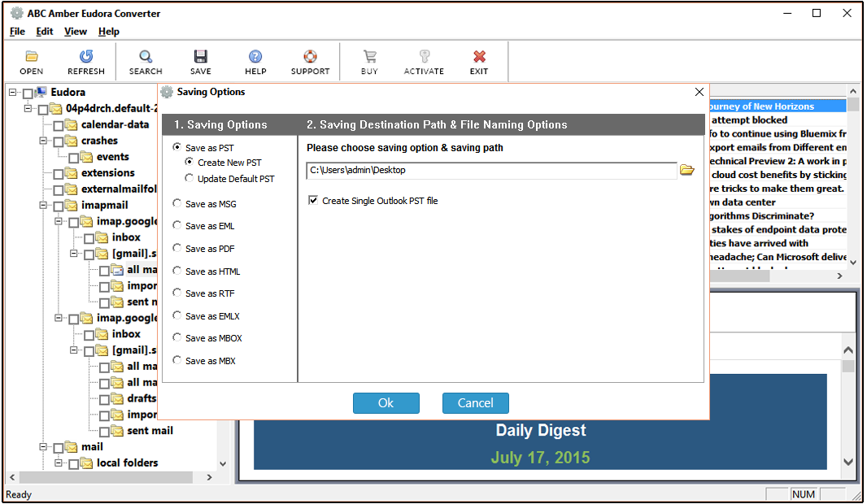Open the File menu
This screenshot has height=504, width=867.
pos(17,32)
